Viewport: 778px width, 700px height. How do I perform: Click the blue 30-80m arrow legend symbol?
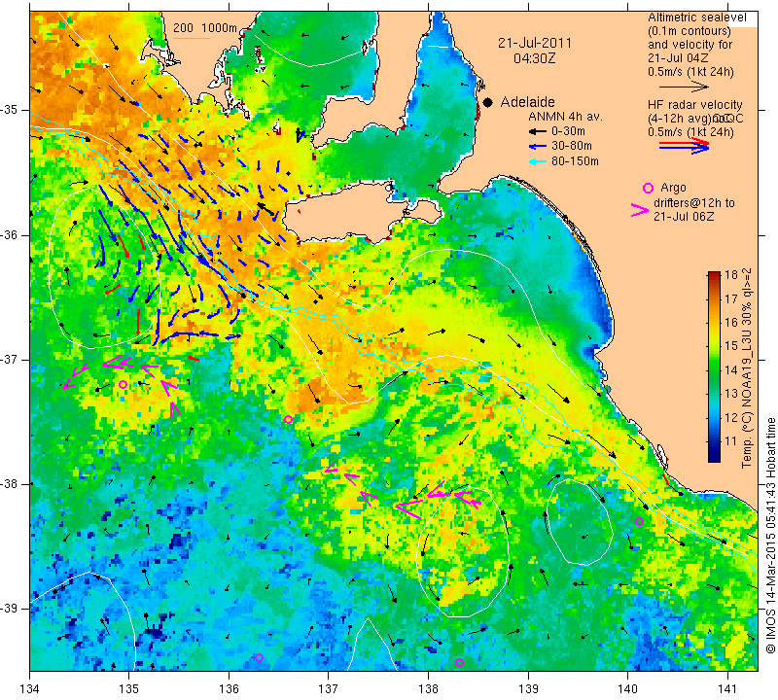point(538,147)
